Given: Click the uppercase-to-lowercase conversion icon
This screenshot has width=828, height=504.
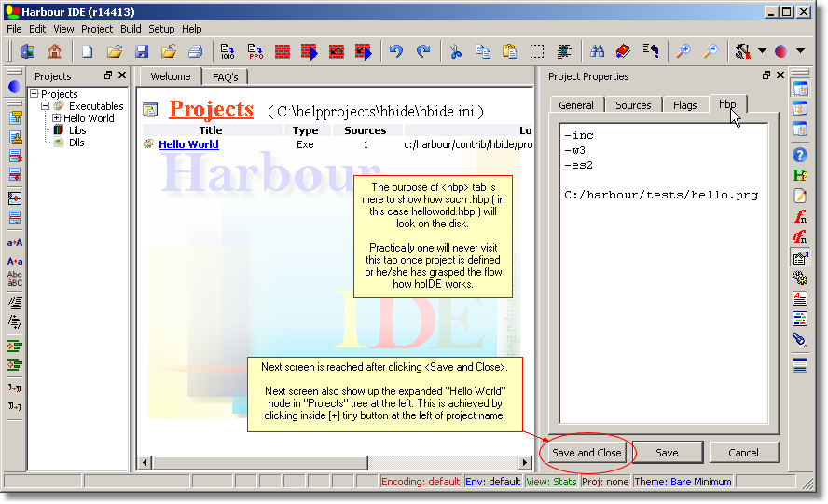Looking at the screenshot, I should pyautogui.click(x=15, y=261).
